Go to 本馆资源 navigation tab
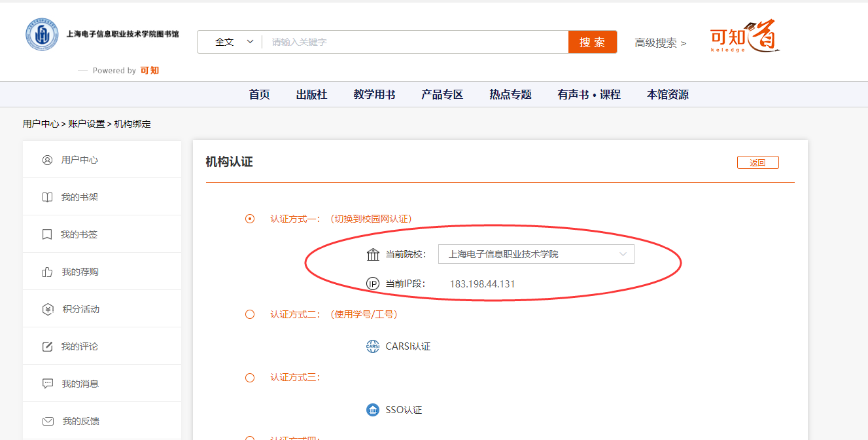This screenshot has width=868, height=440. [667, 94]
